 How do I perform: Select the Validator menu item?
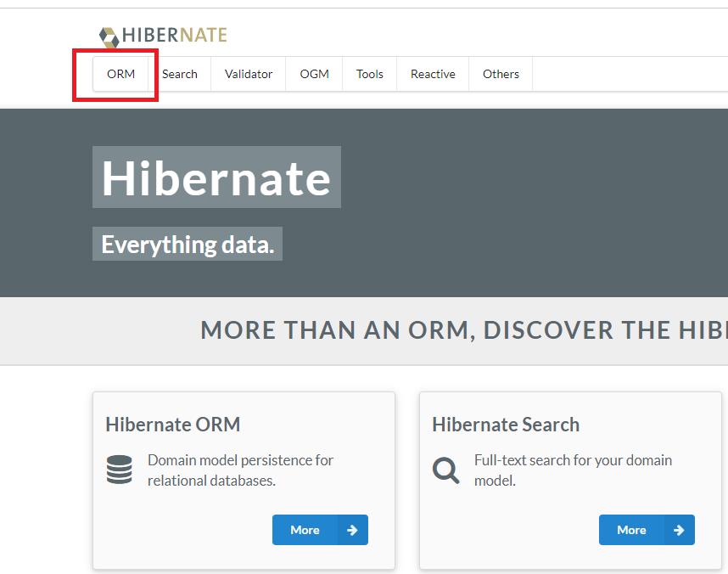pyautogui.click(x=249, y=74)
